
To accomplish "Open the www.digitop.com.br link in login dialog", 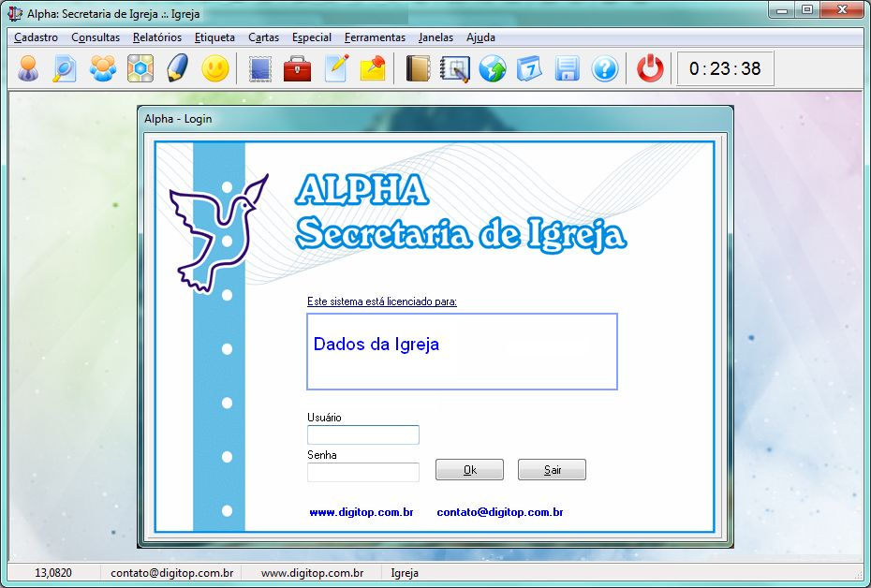I will [x=362, y=512].
